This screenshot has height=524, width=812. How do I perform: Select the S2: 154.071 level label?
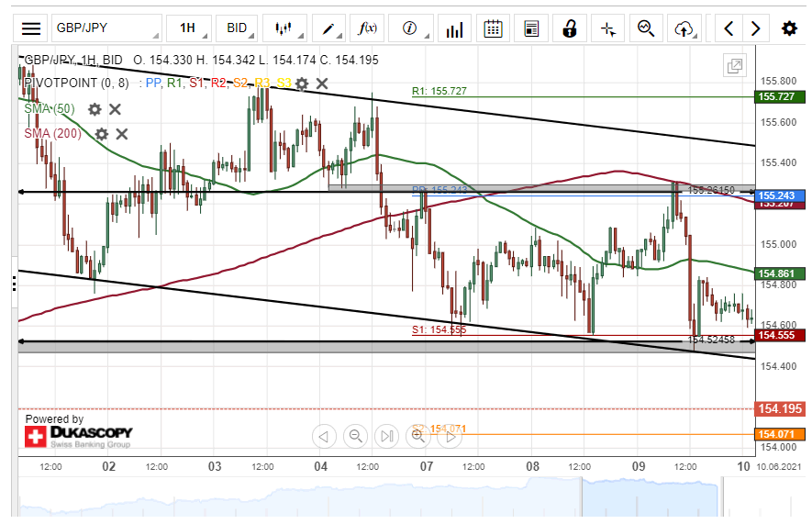pos(439,429)
